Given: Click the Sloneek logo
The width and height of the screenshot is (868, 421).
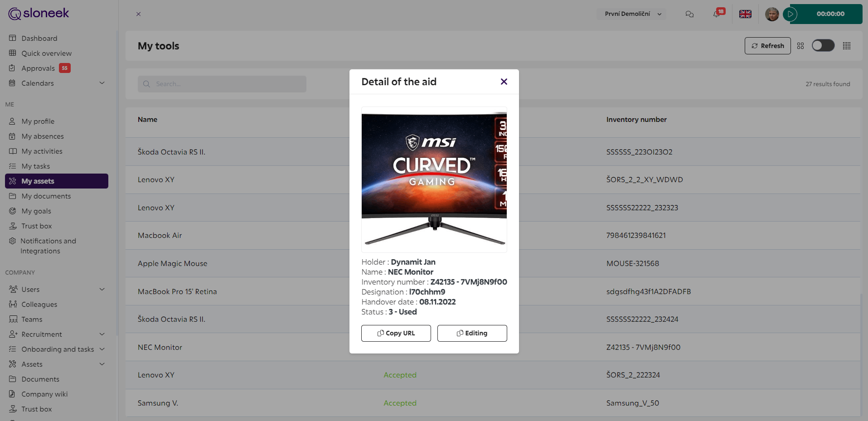Looking at the screenshot, I should 39,14.
